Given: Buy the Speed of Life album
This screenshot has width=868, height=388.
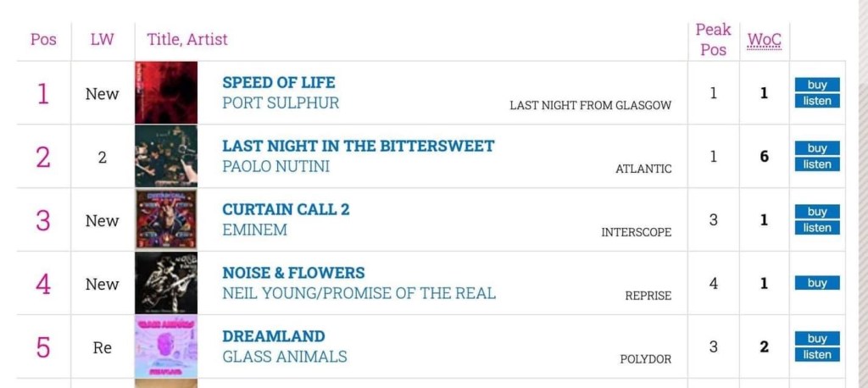Looking at the screenshot, I should click(817, 85).
